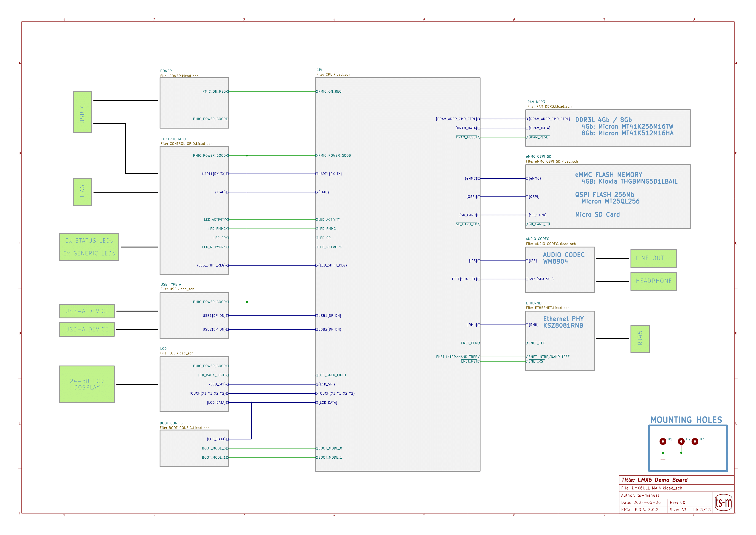Viewport: 756px width, 535px height.
Task: Click LED_ACTIVITY pin on CONTROL GPIO sheet
Action: (216, 219)
